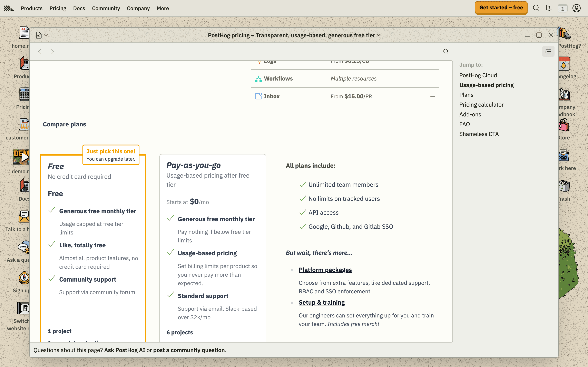Click the Ask PostHog AI link
Image resolution: width=588 pixels, height=367 pixels.
(x=125, y=350)
